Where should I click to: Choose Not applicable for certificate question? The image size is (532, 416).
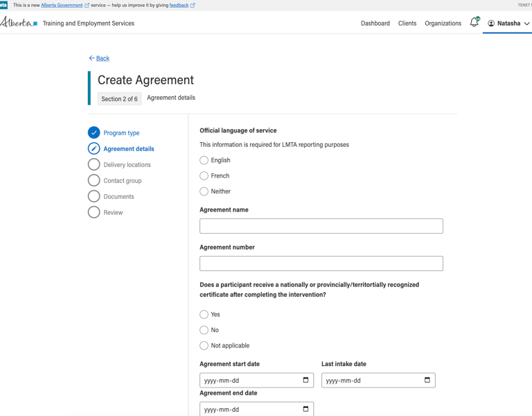pos(204,345)
